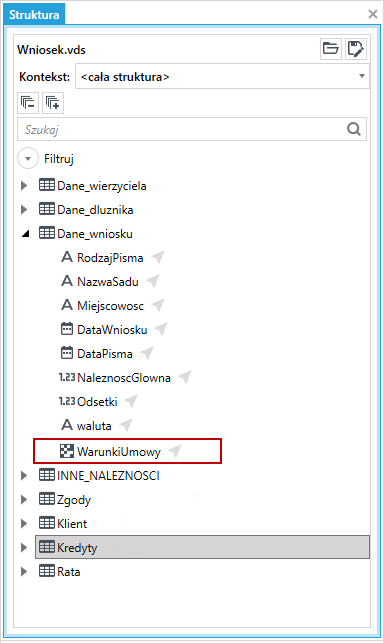Click the text type icon of RodzajPisma
This screenshot has height=643, width=384.
66,257
